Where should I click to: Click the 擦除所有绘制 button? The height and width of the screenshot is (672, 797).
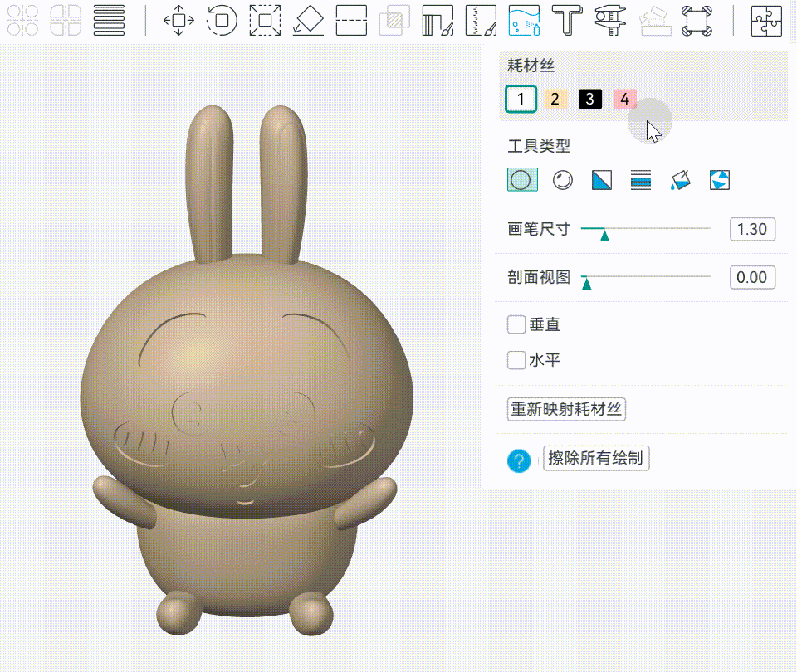click(x=596, y=458)
